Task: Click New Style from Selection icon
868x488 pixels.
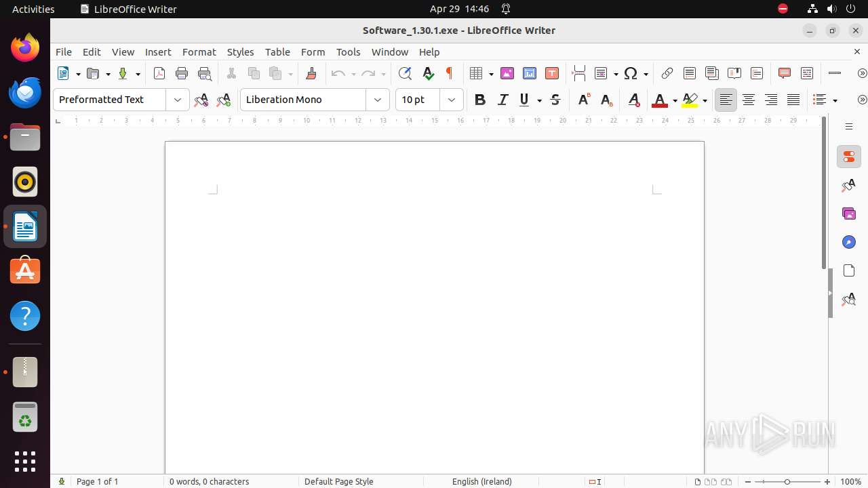Action: pos(224,100)
